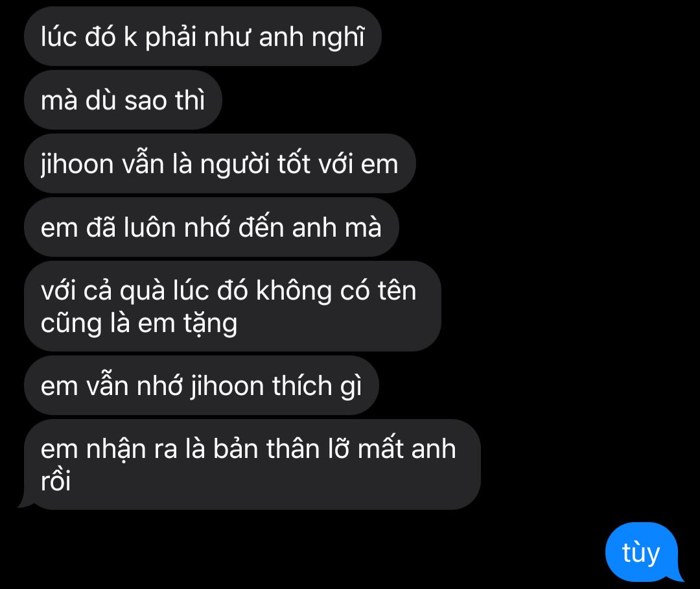Click the tail of the blue sent bubble
Viewport: 700px width, 589px height.
coord(679,576)
